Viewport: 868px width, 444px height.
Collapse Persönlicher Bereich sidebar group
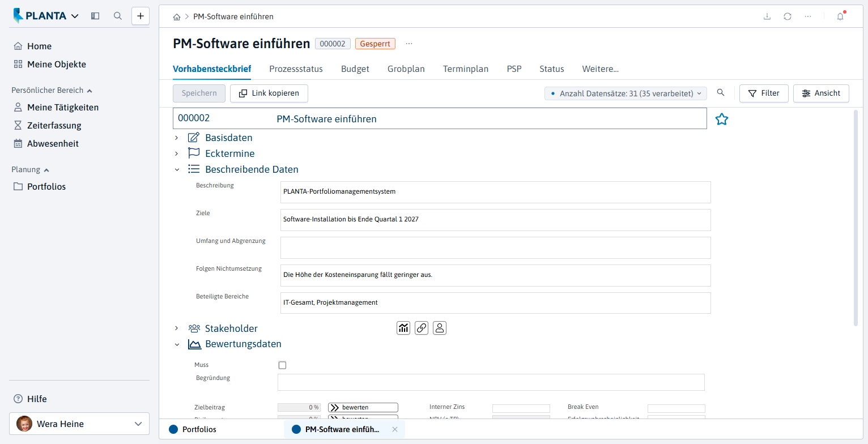tap(52, 90)
